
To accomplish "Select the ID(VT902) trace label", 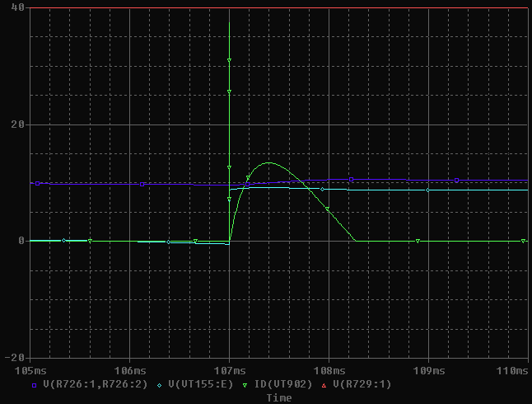I will coord(283,384).
